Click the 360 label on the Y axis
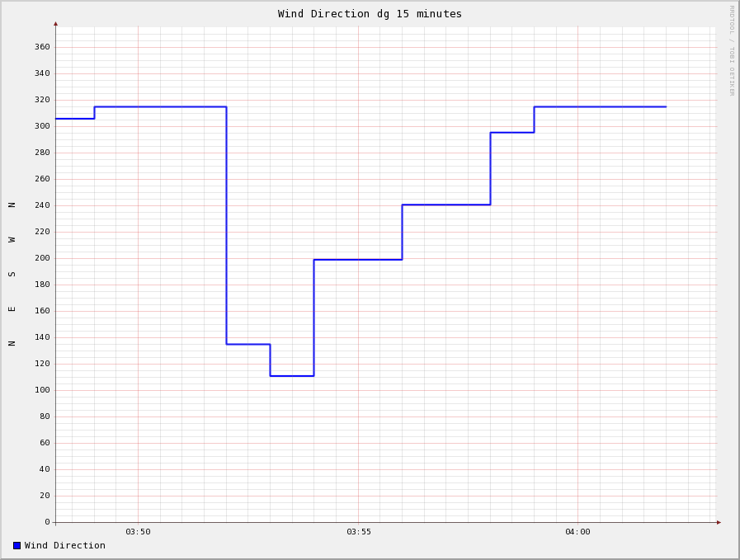 (42, 47)
